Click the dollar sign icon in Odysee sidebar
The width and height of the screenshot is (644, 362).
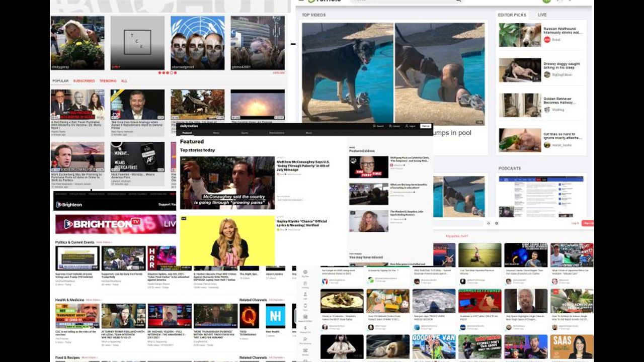(305, 328)
